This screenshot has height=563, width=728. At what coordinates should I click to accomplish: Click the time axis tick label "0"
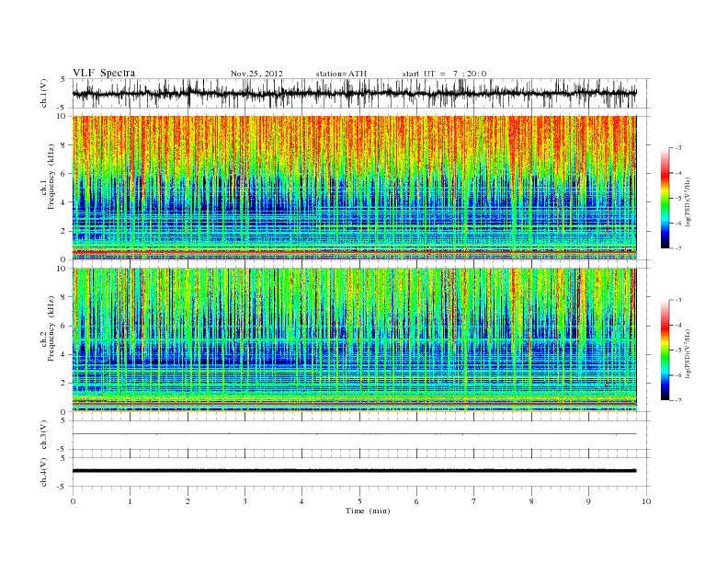coord(73,501)
